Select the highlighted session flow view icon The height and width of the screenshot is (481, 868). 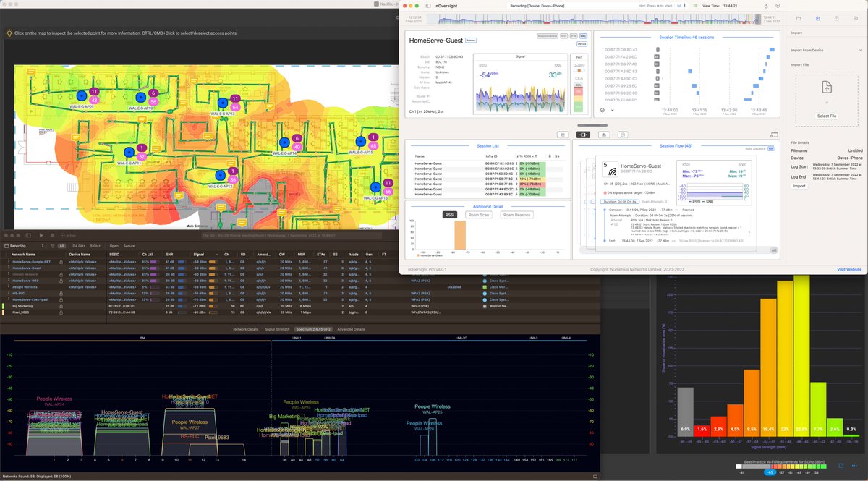(x=582, y=135)
